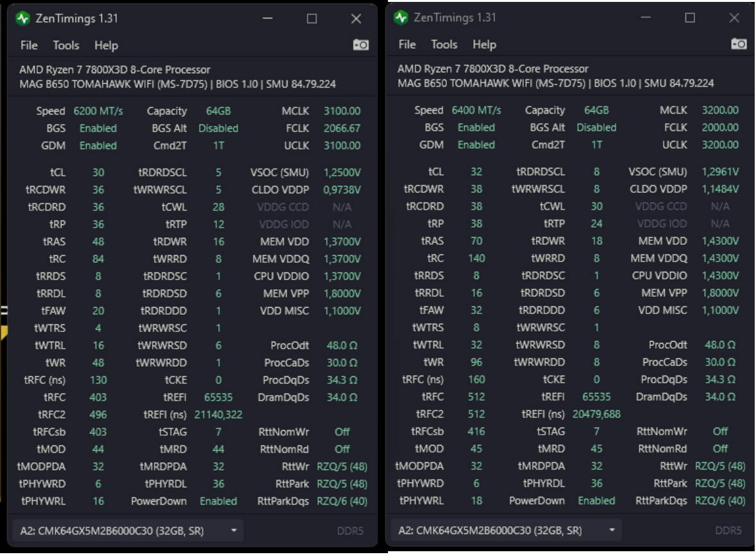This screenshot has height=557, width=756.
Task: Open File menu in left ZenTimings window
Action: click(x=29, y=46)
